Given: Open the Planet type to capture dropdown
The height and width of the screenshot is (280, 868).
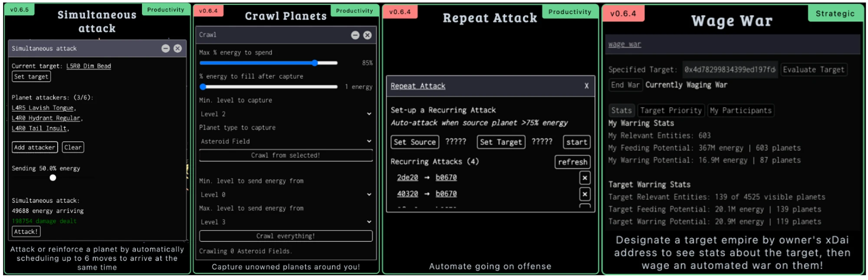Looking at the screenshot, I should [285, 142].
